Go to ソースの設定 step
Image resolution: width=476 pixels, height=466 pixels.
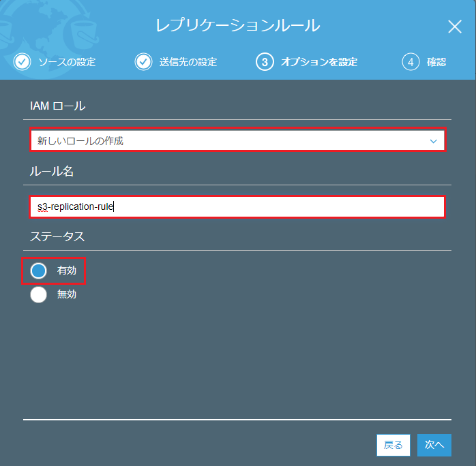(67, 62)
